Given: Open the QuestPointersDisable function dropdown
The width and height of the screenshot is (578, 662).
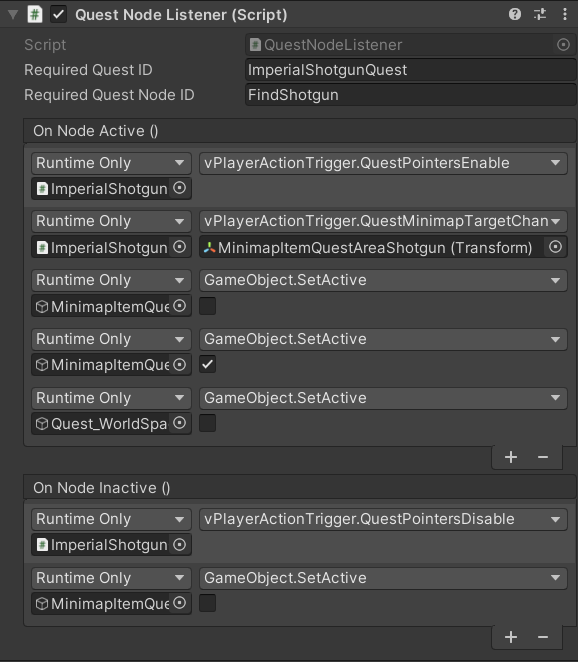Looking at the screenshot, I should 383,519.
